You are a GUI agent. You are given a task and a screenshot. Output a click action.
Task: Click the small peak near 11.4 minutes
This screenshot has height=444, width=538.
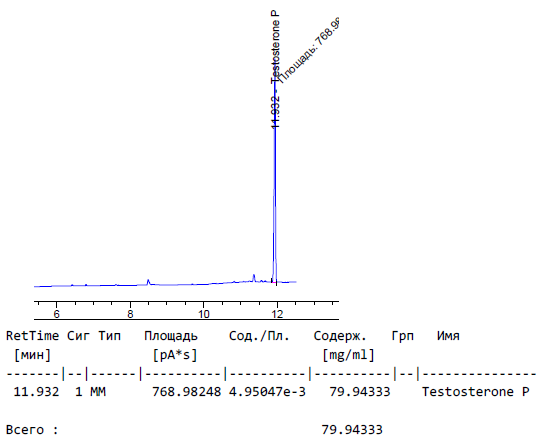click(x=254, y=278)
